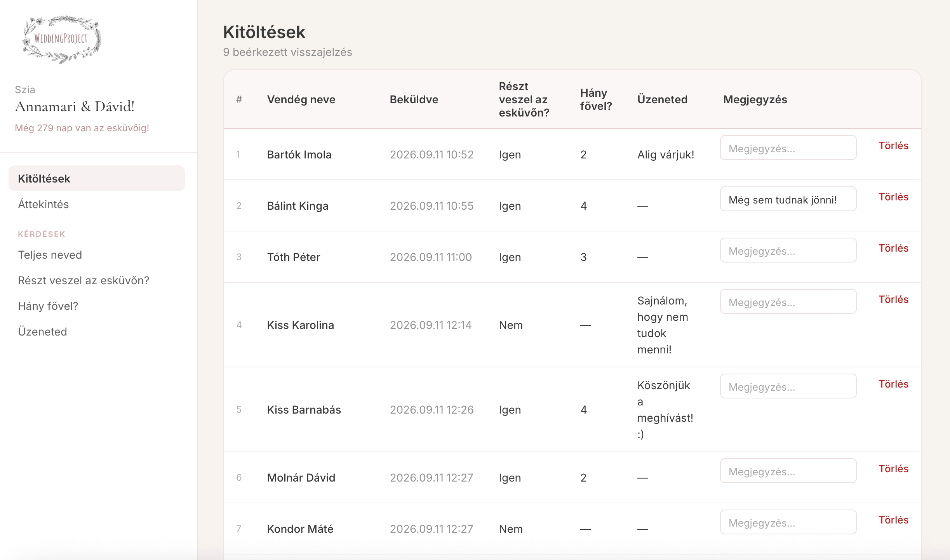The width and height of the screenshot is (950, 560).
Task: Click 'Sajnálom, hogy nem tudok menni!' message
Action: 663,325
